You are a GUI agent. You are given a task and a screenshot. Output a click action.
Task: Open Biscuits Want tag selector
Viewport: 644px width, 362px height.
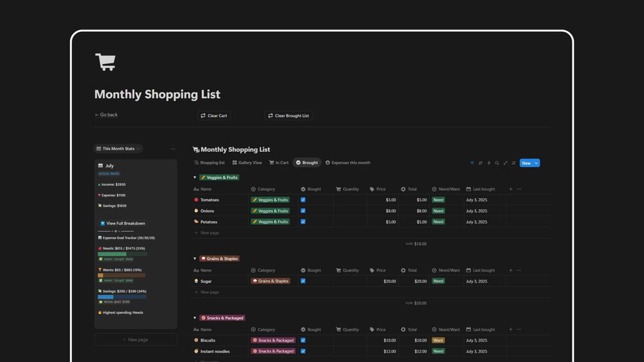pos(438,340)
